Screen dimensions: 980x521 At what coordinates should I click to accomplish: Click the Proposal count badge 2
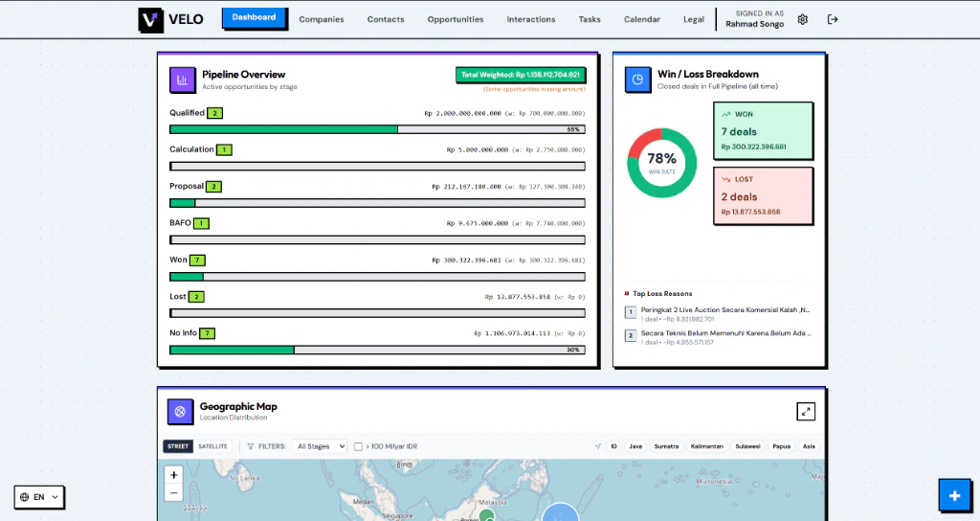point(213,187)
